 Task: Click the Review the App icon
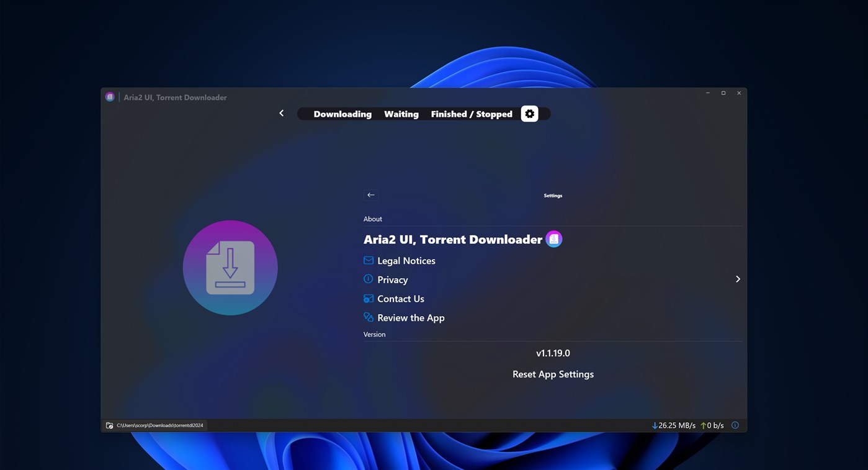click(368, 317)
